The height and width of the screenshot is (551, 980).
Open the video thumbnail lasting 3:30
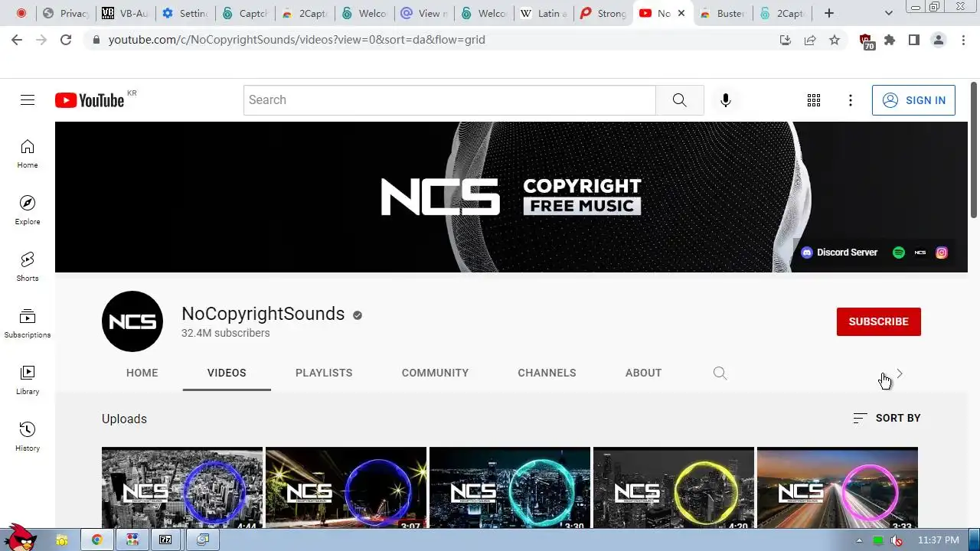coord(510,487)
